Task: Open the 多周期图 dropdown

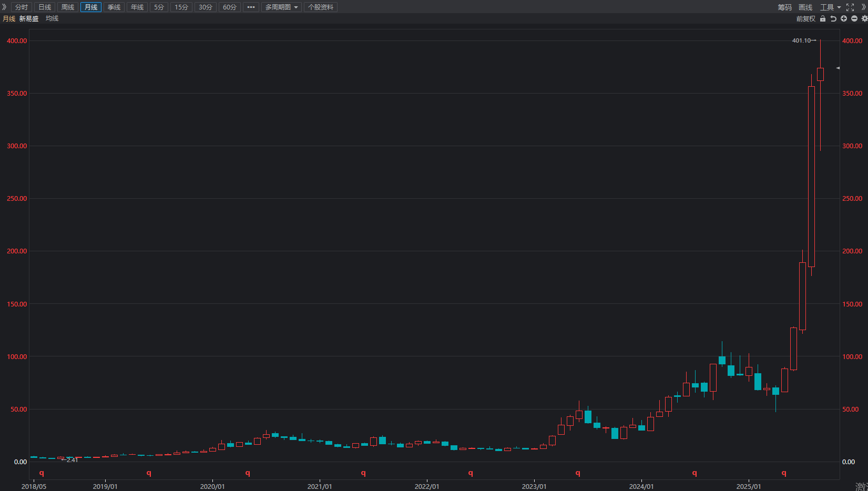Action: [281, 7]
